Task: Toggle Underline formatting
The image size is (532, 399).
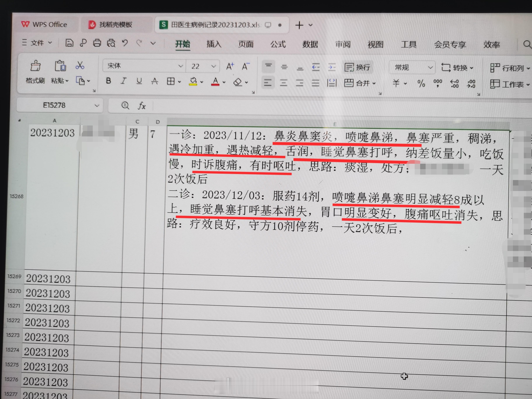Action: 139,81
